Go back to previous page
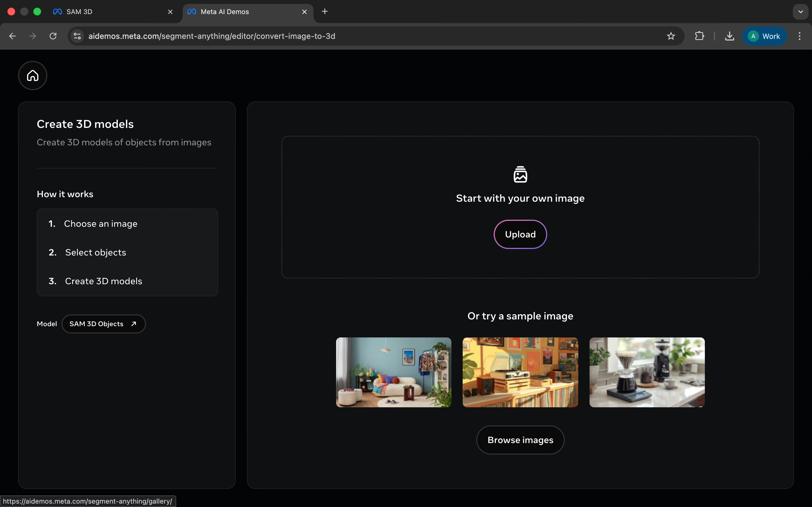Viewport: 812px width, 507px height. [13, 36]
